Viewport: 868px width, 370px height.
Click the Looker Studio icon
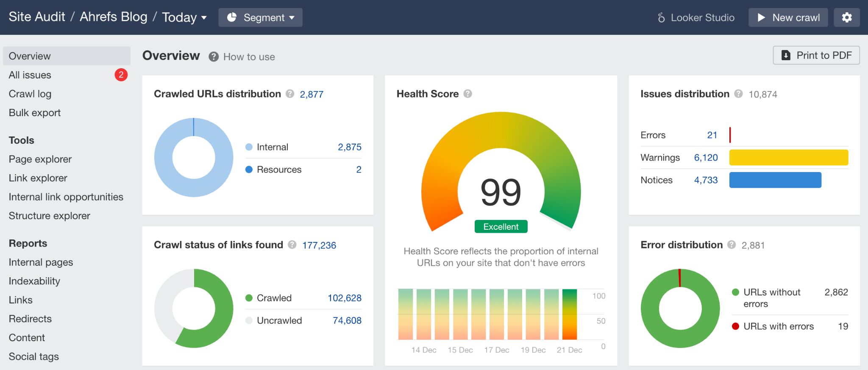click(661, 17)
